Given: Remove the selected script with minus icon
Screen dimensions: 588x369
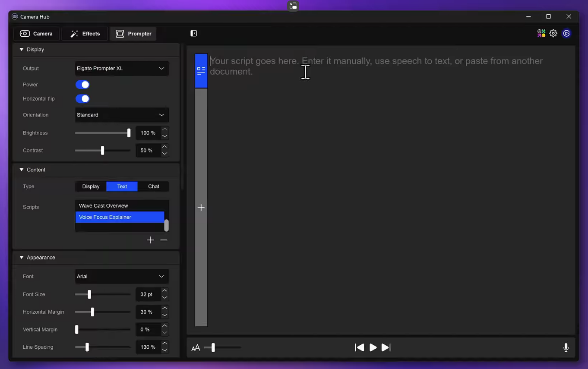Looking at the screenshot, I should click(164, 240).
